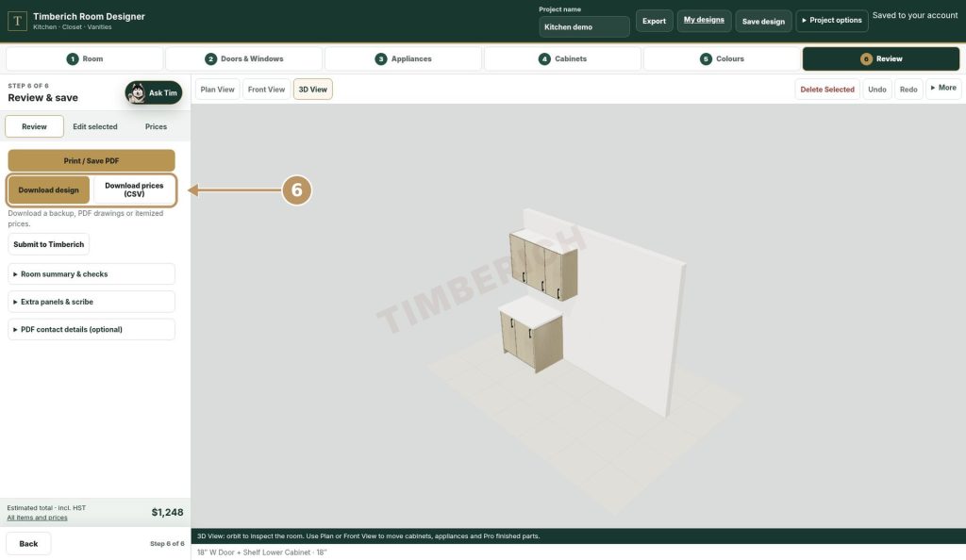Click the Timberich T logo icon
Image resolution: width=966 pixels, height=560 pixels.
pos(17,21)
